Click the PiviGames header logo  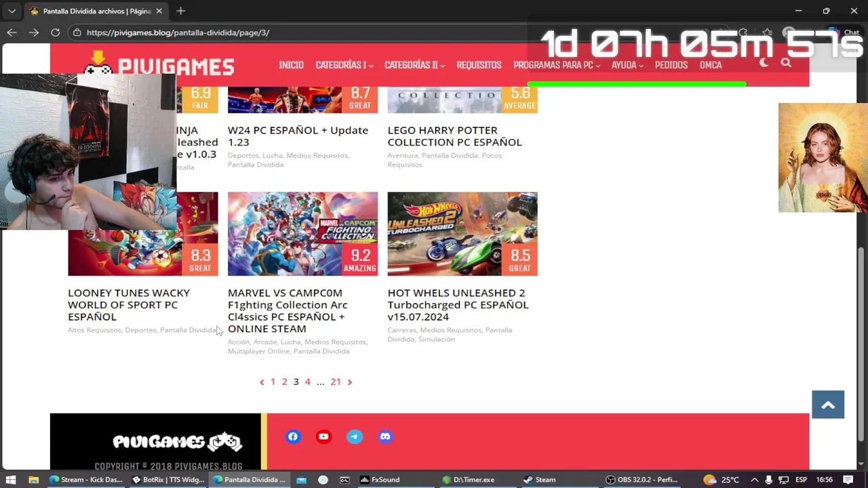[x=159, y=64]
